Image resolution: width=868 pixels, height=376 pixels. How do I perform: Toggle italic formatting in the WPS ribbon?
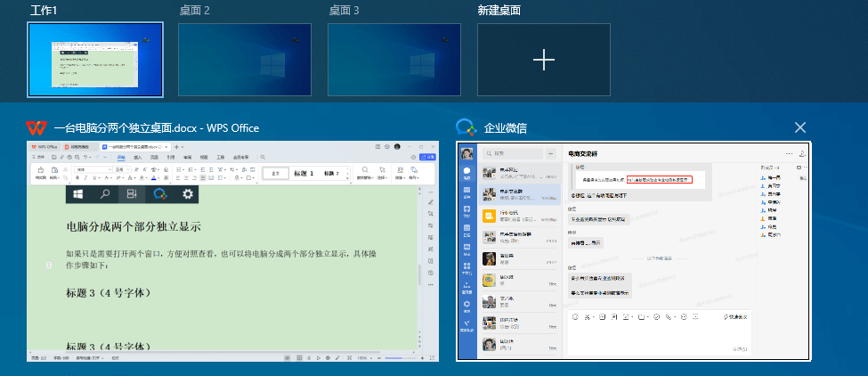(85, 178)
